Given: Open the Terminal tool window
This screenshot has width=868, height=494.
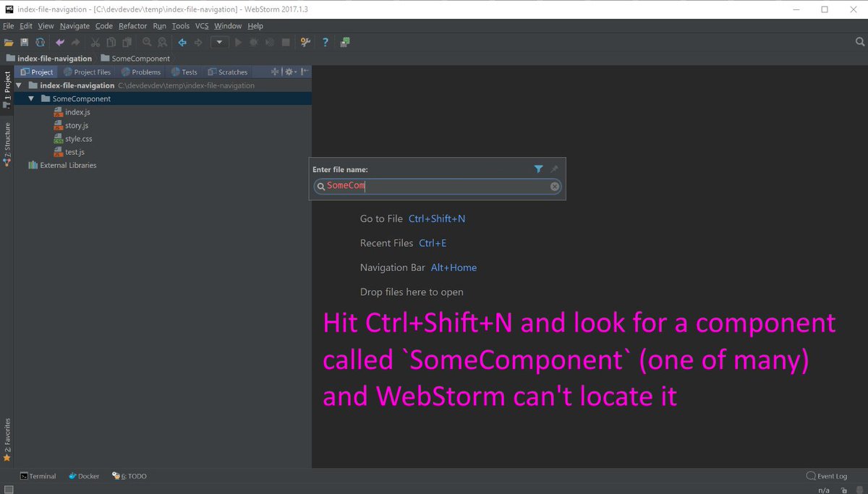Looking at the screenshot, I should pos(38,476).
